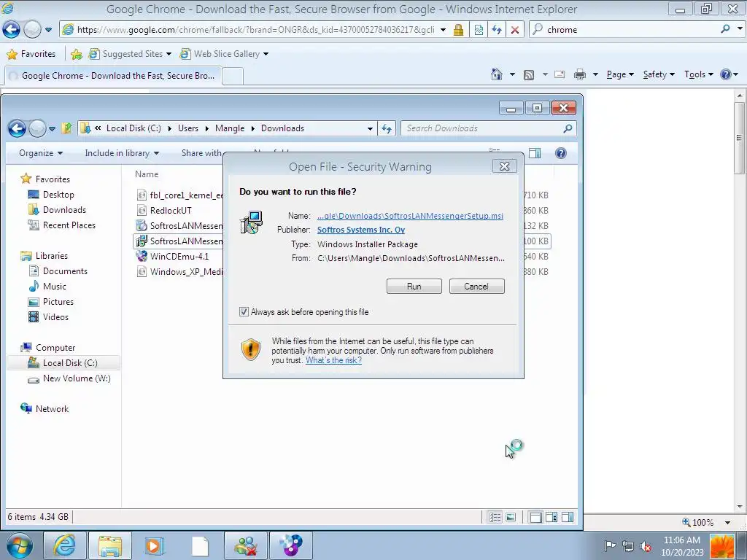Toggle the preview pane icon in Explorer
Viewport: 747px width, 560px height.
[535, 153]
